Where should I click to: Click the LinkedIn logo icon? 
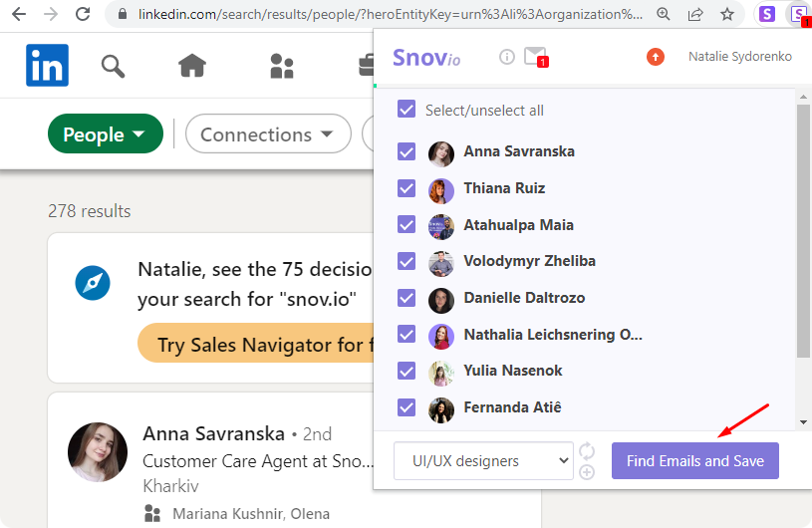click(x=47, y=65)
